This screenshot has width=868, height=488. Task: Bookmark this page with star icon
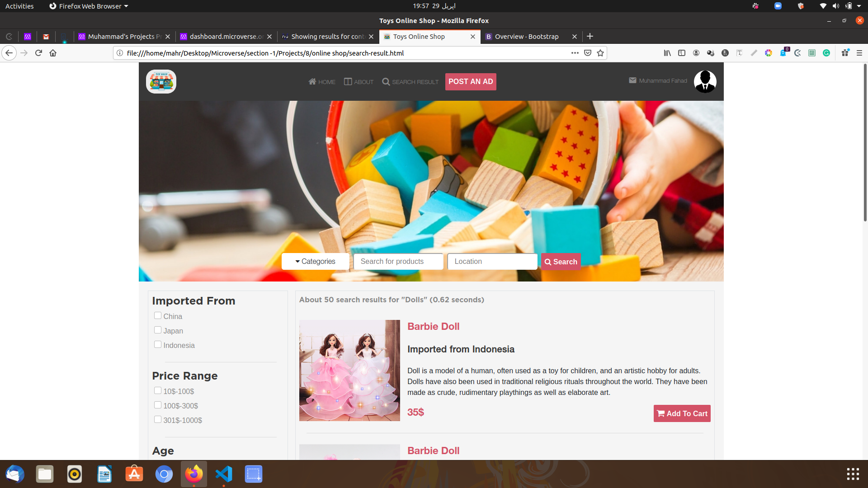click(600, 53)
